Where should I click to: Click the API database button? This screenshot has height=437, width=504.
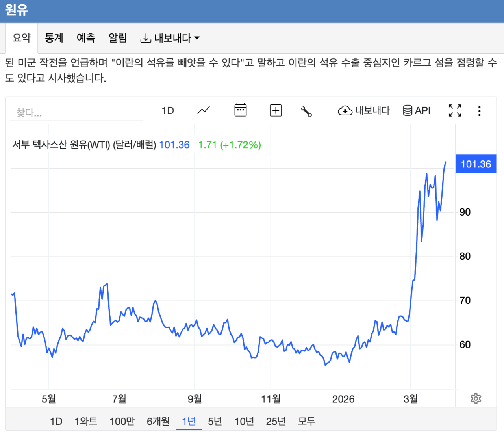click(417, 111)
